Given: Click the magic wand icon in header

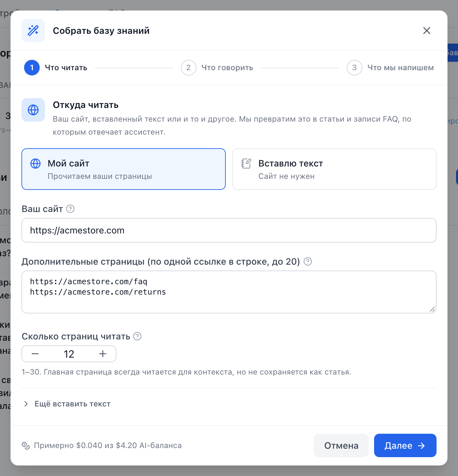Looking at the screenshot, I should click(33, 31).
